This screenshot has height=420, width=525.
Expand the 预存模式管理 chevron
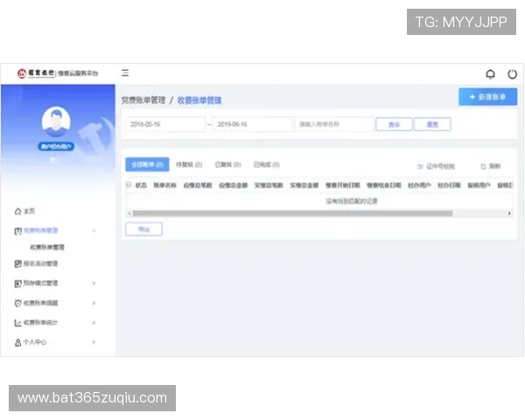pos(94,283)
